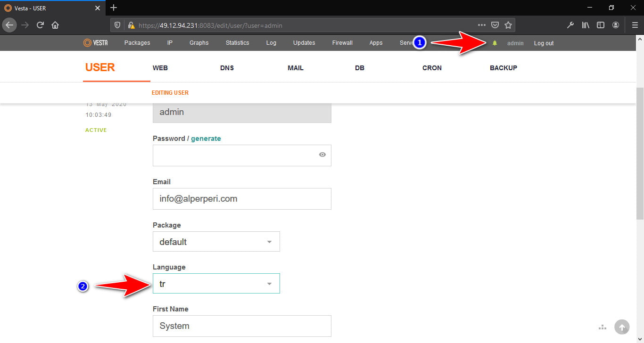The width and height of the screenshot is (644, 343).
Task: Go to browser home icon
Action: (x=55, y=25)
